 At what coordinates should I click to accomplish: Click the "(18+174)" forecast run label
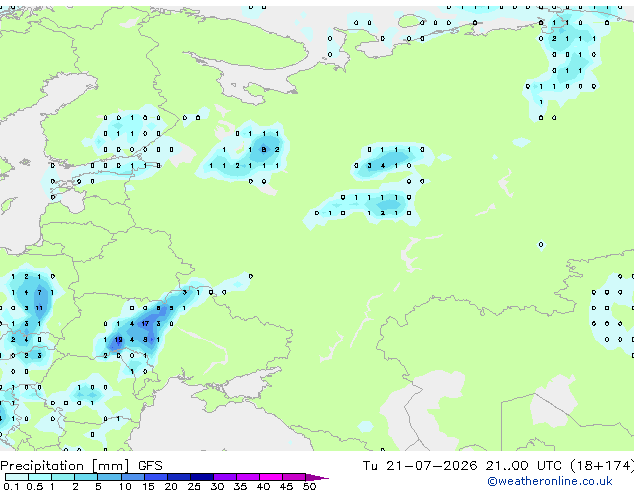pyautogui.click(x=602, y=466)
